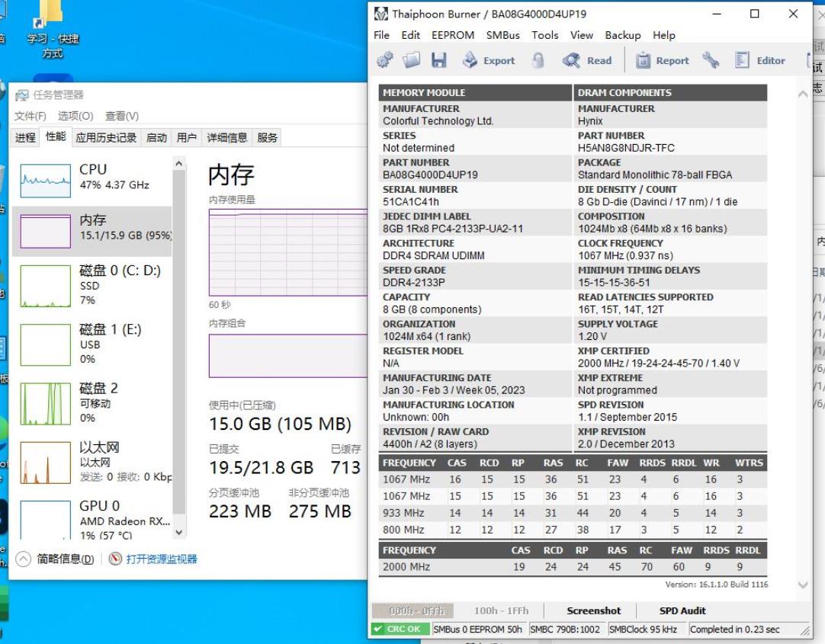Image resolution: width=825 pixels, height=644 pixels.
Task: Click the Export toolbar button
Action: point(490,61)
